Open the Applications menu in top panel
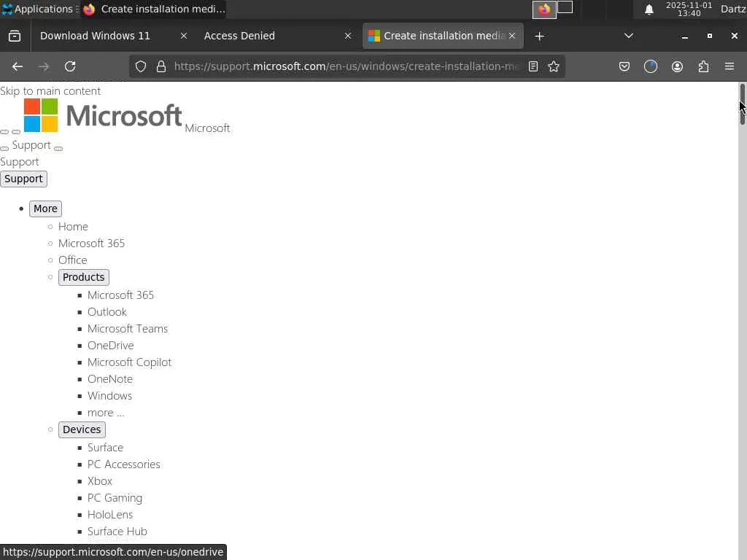This screenshot has height=560, width=747. coord(39,9)
